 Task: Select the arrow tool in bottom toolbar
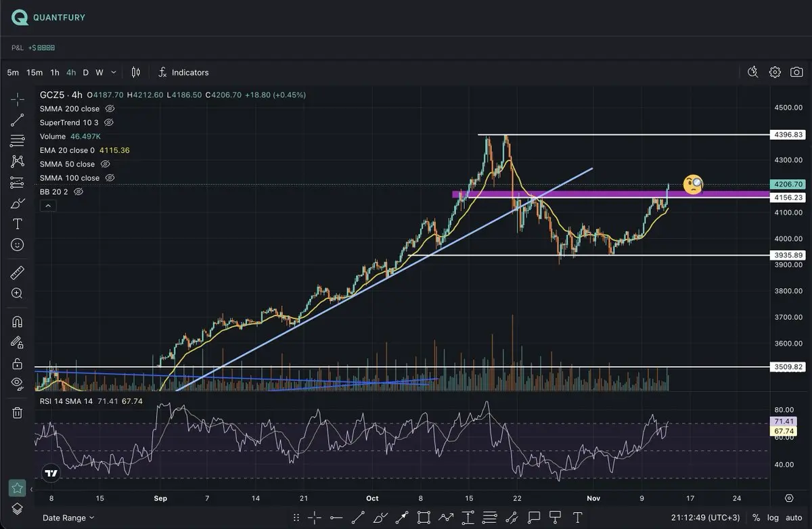coord(402,518)
